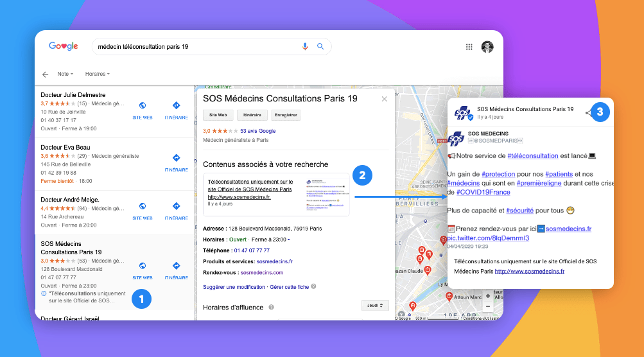The width and height of the screenshot is (644, 357).
Task: Open the Jeudi day selector
Action: click(x=374, y=305)
